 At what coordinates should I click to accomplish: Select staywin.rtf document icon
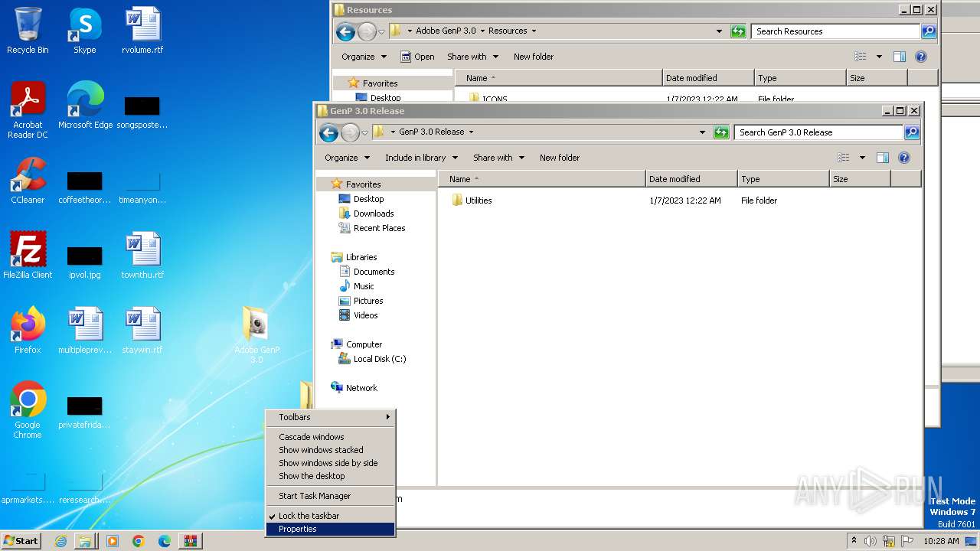[142, 331]
